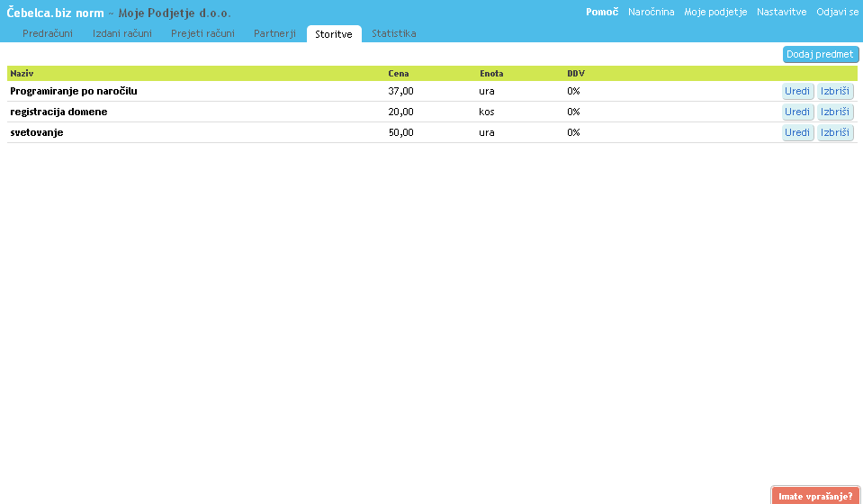Click the Čebelca.biz norm logo title

pyautogui.click(x=55, y=13)
